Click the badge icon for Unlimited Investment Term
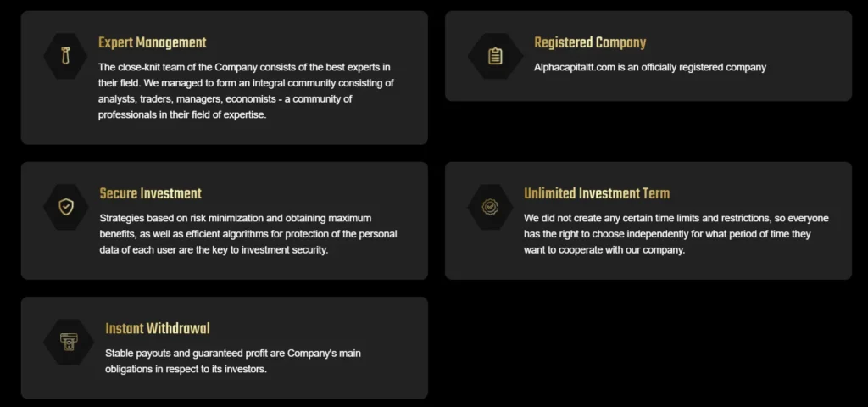 coord(489,206)
